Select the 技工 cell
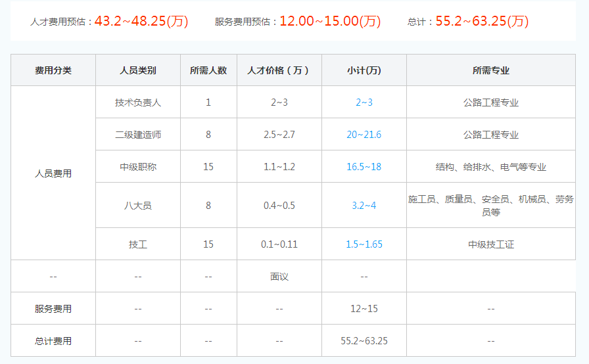 point(138,244)
